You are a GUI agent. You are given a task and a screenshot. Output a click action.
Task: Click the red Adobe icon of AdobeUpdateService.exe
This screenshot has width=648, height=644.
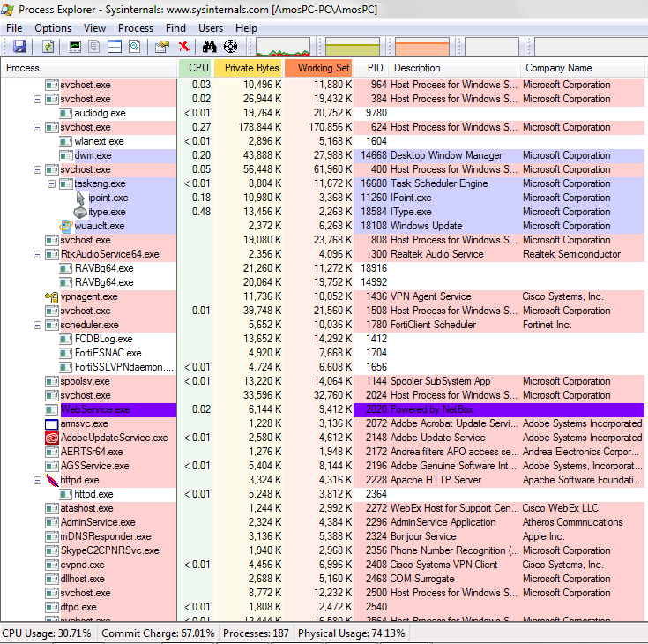tap(52, 438)
